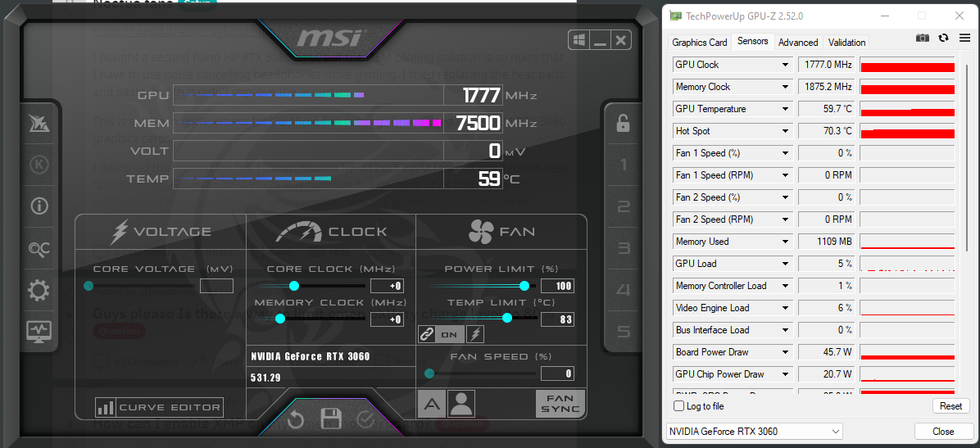This screenshot has width=980, height=448.
Task: Open the GPU-Z hamburger menu
Action: (x=965, y=38)
